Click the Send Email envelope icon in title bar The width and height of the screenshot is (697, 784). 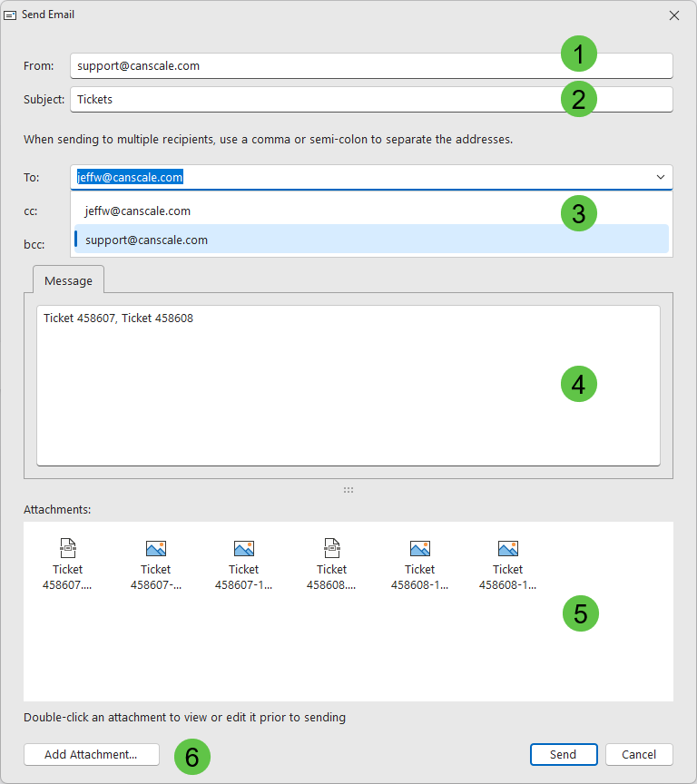(x=11, y=15)
